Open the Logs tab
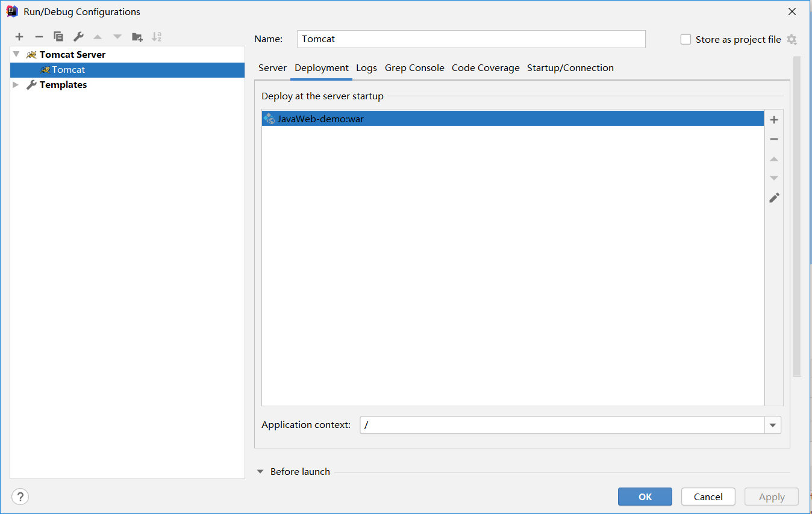 366,68
